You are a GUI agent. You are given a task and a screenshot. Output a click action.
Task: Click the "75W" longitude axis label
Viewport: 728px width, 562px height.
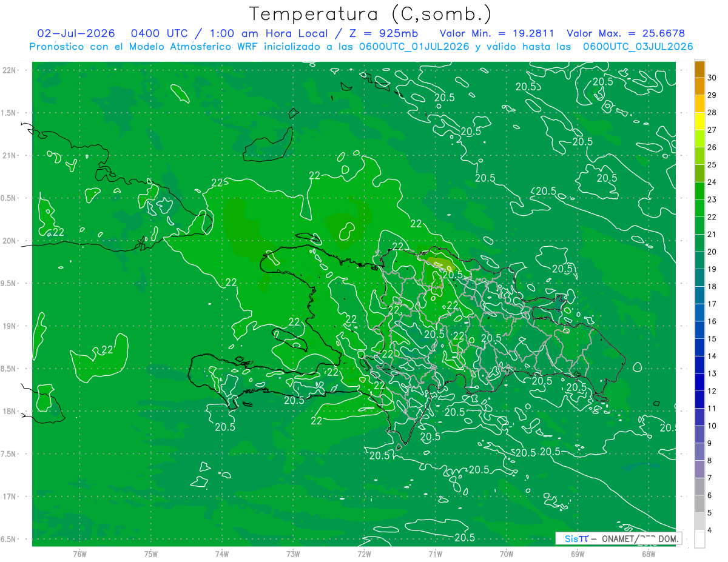(x=151, y=554)
